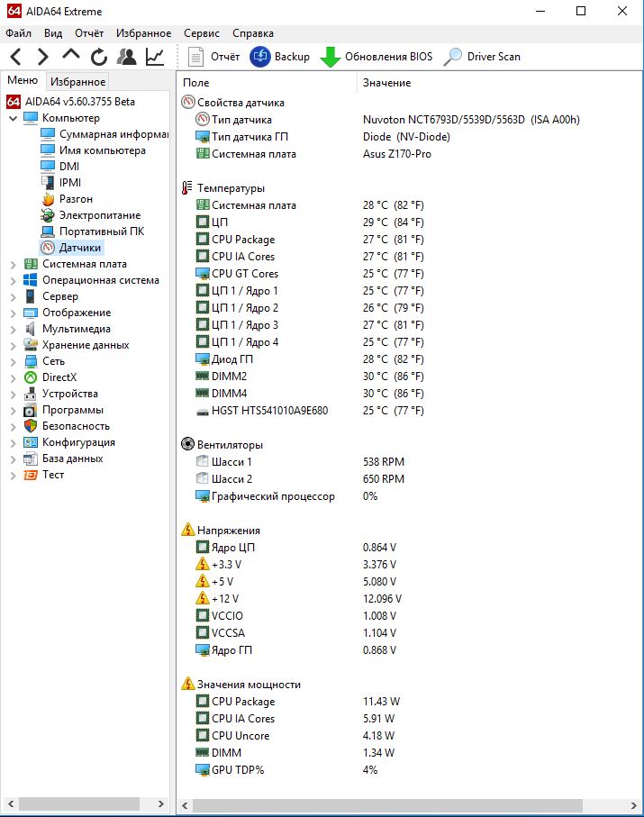Click the Электропитание icon in tree

point(48,215)
